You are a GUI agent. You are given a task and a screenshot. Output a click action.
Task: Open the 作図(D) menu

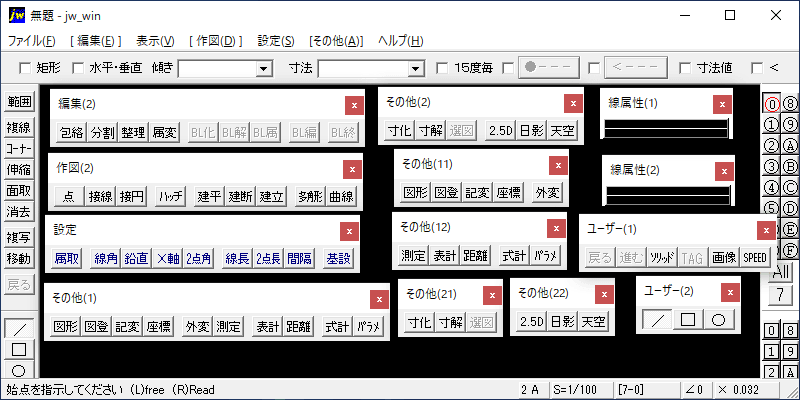pyautogui.click(x=215, y=41)
